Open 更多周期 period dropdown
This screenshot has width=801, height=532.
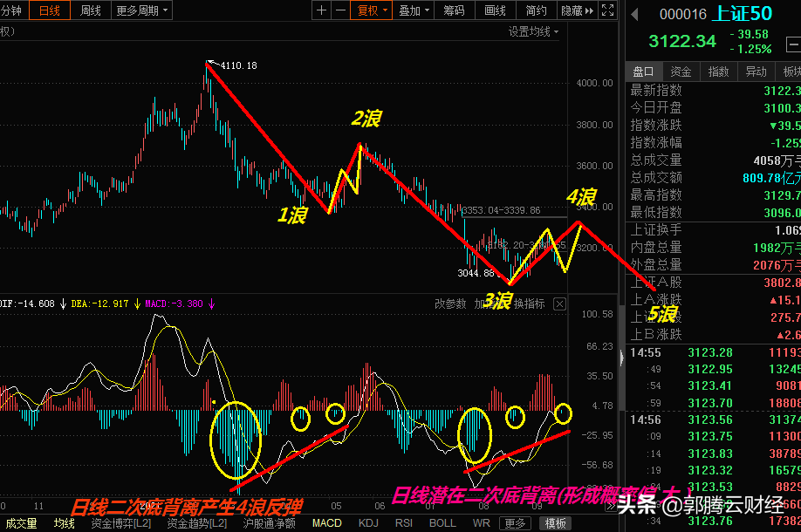(x=141, y=10)
